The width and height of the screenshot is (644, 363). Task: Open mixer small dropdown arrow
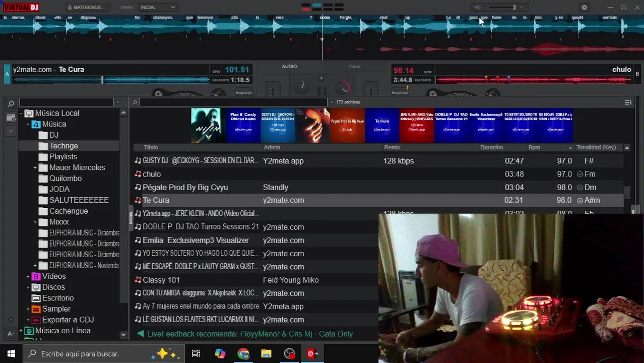(321, 78)
